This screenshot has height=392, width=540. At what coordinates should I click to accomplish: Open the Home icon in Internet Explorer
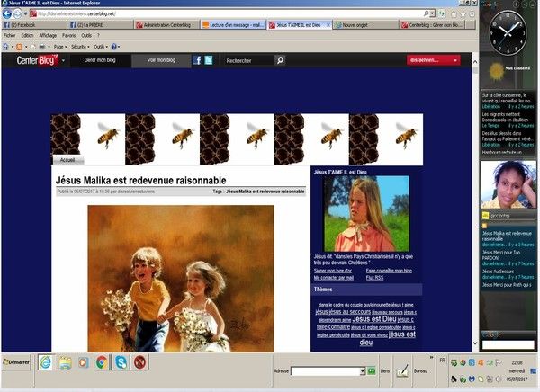coord(454,14)
